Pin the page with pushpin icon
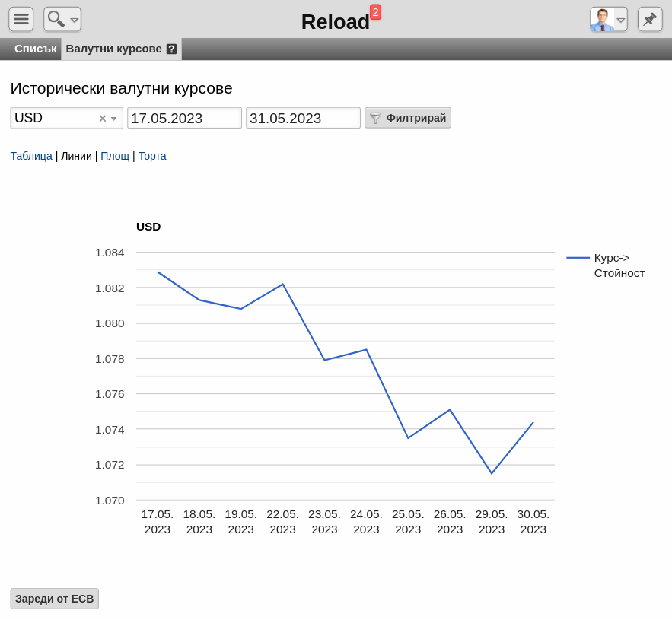672x620 pixels. pos(650,19)
